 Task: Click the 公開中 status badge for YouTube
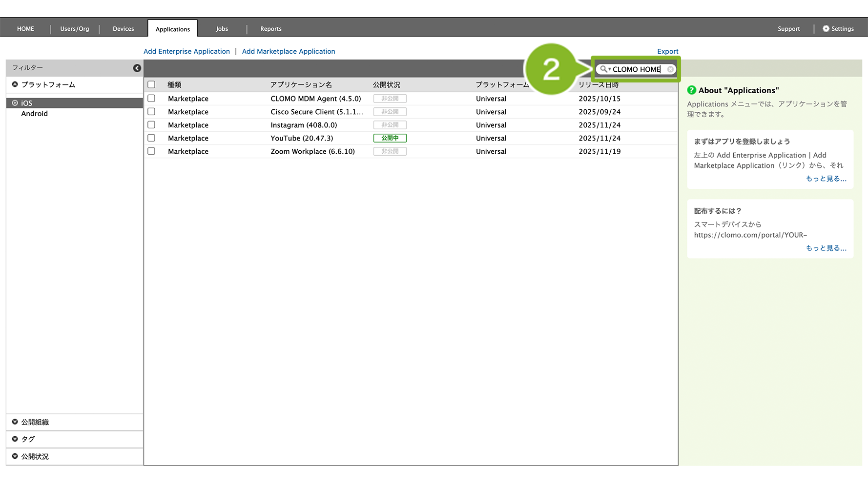pyautogui.click(x=390, y=138)
